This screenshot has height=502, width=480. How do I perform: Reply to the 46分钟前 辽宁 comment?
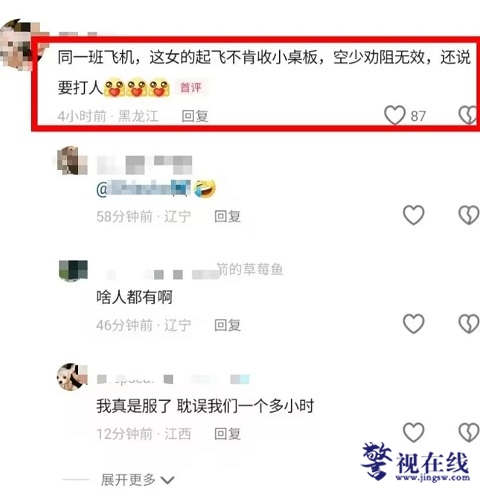click(227, 325)
